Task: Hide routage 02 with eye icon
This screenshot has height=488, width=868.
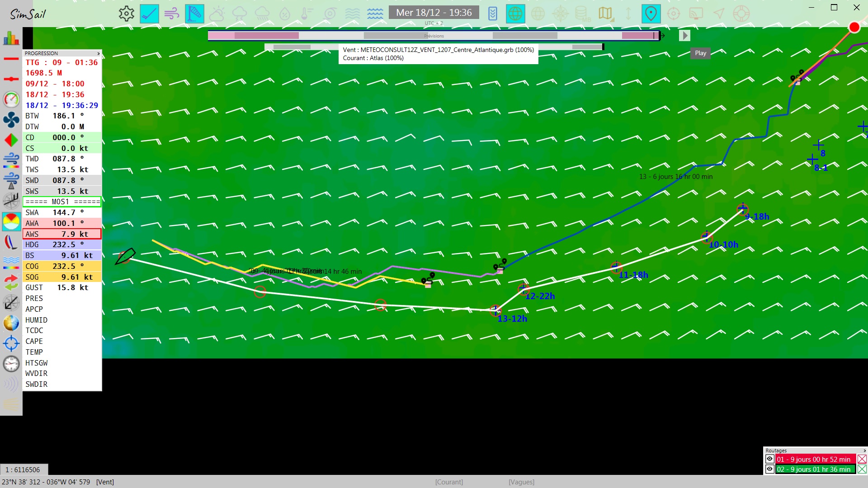Action: 769,469
